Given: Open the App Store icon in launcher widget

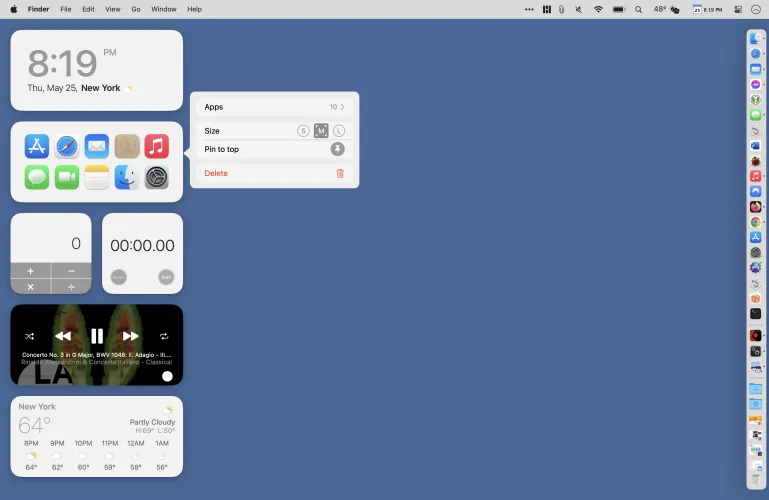Looking at the screenshot, I should [x=37, y=146].
